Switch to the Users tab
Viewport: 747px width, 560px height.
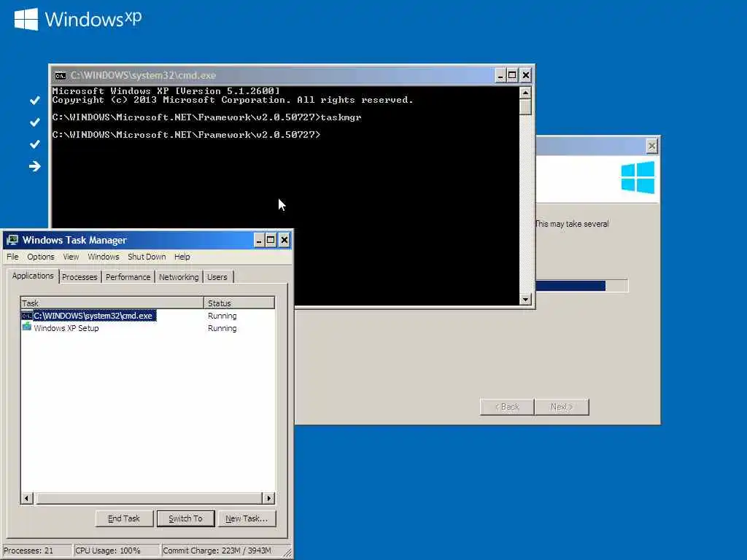coord(217,277)
